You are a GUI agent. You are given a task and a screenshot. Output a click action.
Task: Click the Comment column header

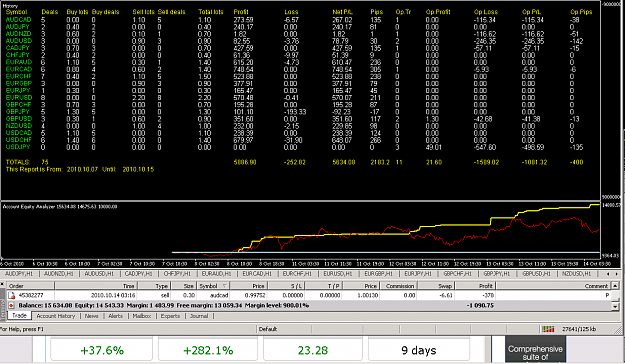click(x=553, y=286)
